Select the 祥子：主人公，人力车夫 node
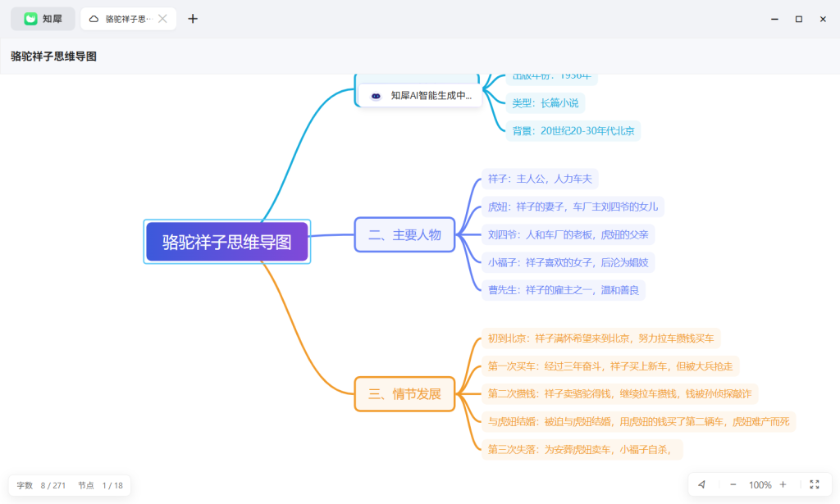This screenshot has width=840, height=504. click(540, 179)
